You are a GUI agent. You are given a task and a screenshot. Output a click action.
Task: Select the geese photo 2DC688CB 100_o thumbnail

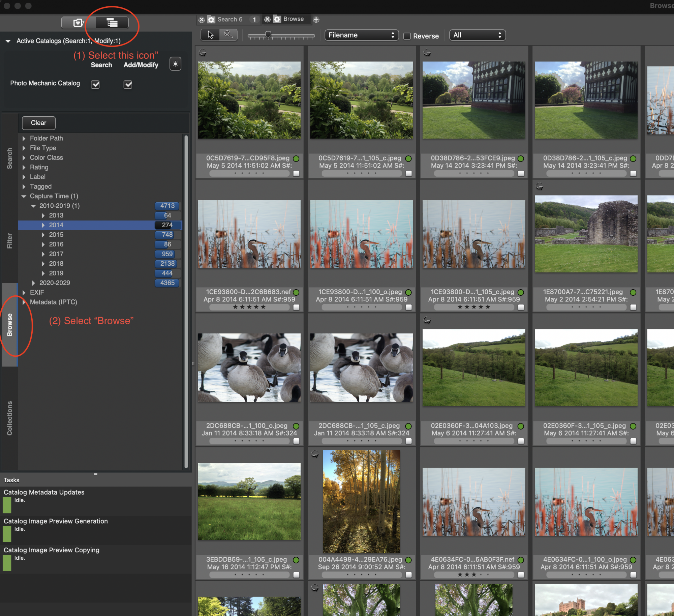(x=249, y=368)
